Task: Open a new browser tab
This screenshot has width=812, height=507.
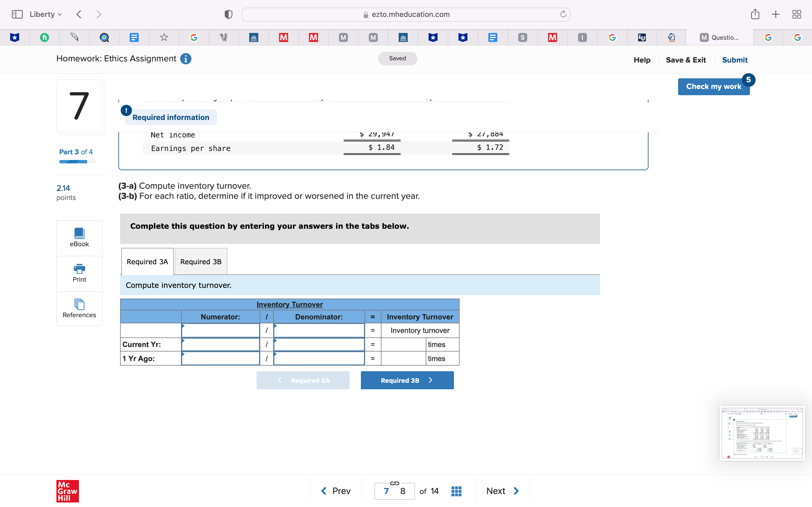Action: click(776, 14)
